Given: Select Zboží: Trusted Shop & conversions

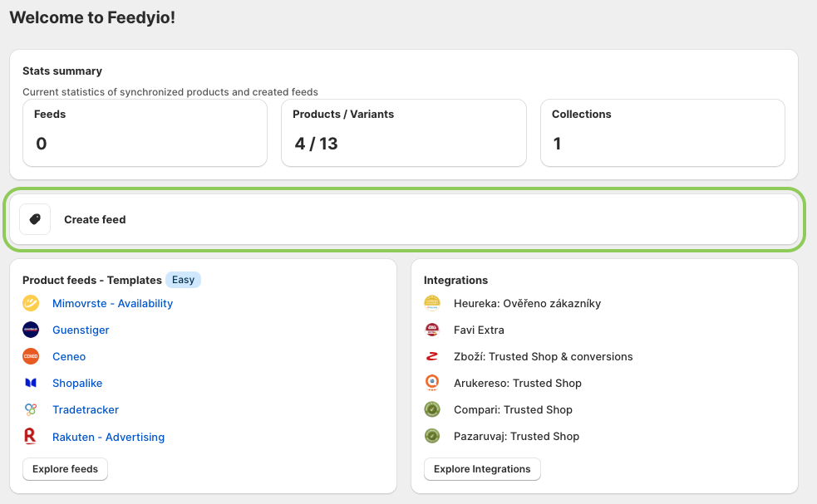Looking at the screenshot, I should pos(543,357).
